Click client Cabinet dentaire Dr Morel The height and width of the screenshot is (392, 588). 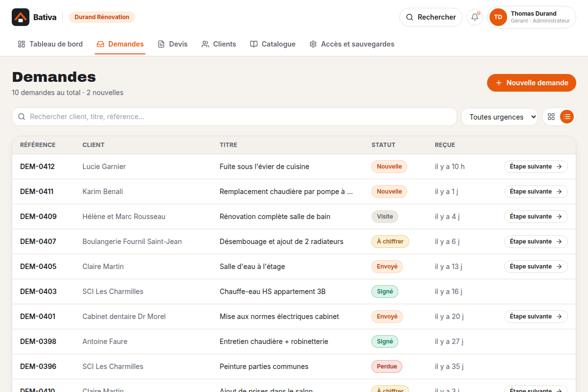click(x=124, y=317)
